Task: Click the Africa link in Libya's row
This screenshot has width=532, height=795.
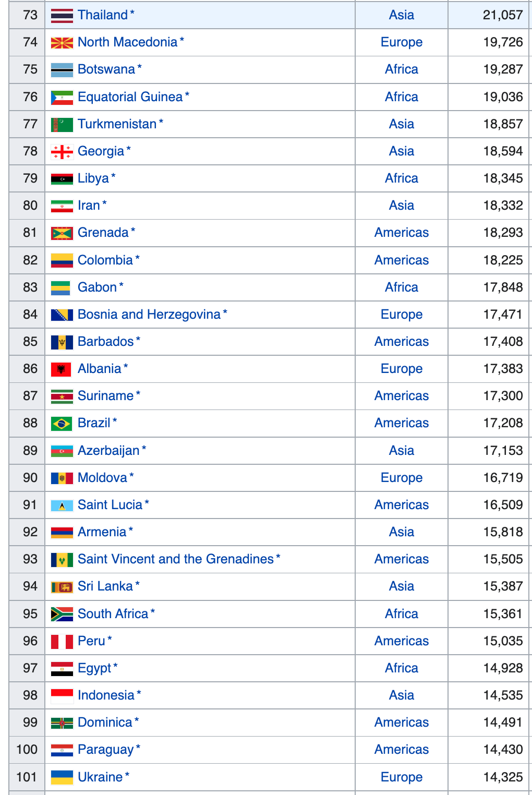Action: [x=402, y=178]
